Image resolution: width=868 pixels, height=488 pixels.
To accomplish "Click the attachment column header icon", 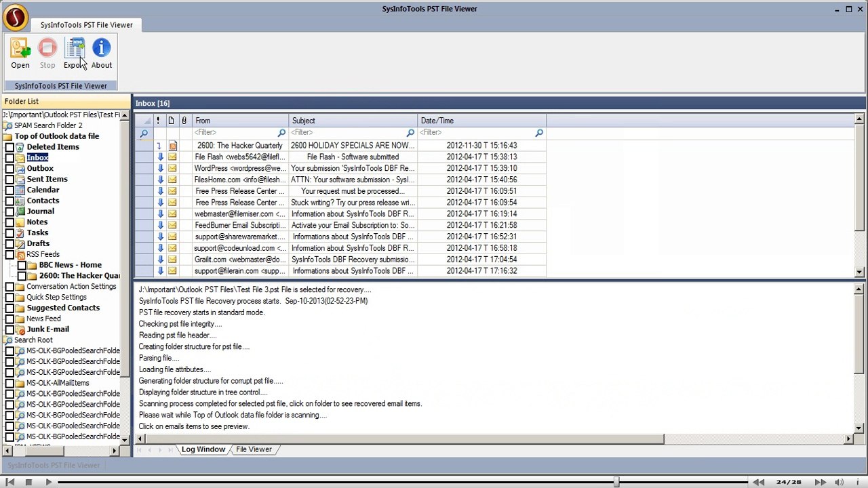I will coord(184,121).
